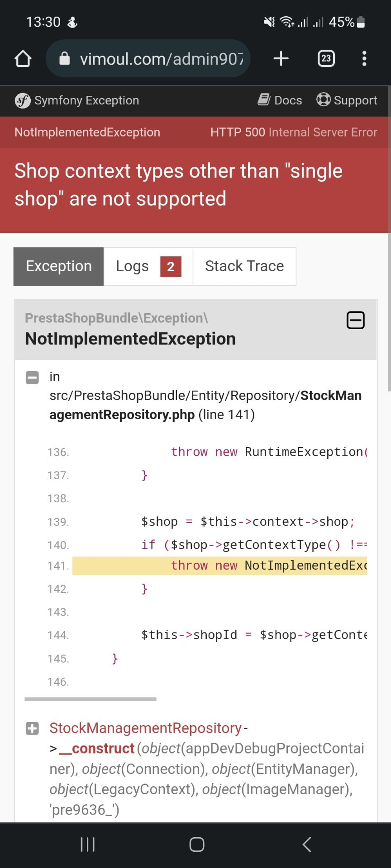Switch to the Stack Trace tab

click(x=244, y=266)
